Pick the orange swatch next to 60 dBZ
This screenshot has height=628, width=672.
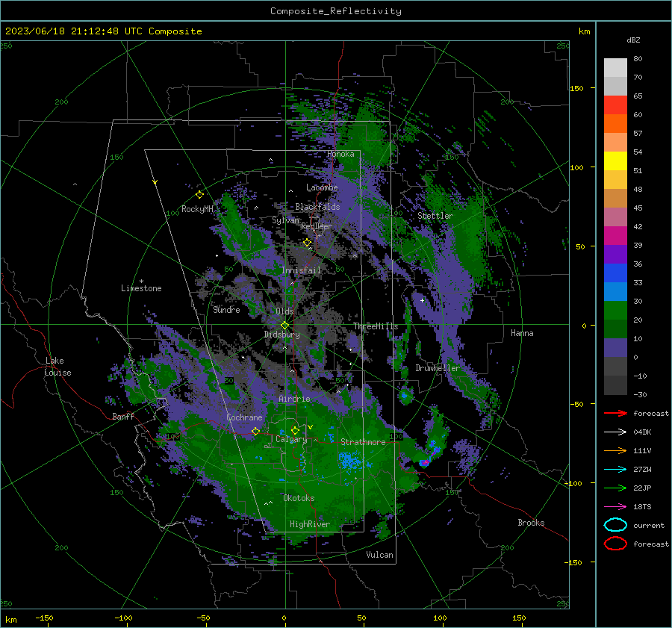pyautogui.click(x=615, y=123)
